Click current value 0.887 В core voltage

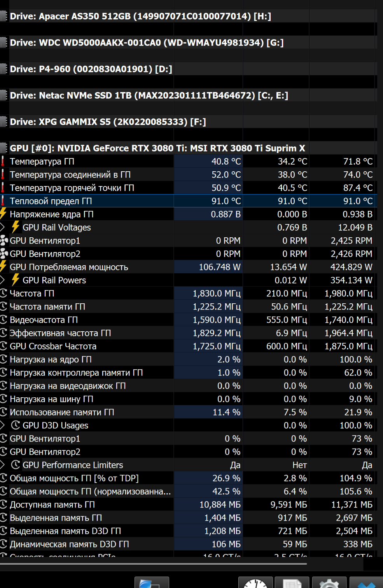pyautogui.click(x=226, y=214)
